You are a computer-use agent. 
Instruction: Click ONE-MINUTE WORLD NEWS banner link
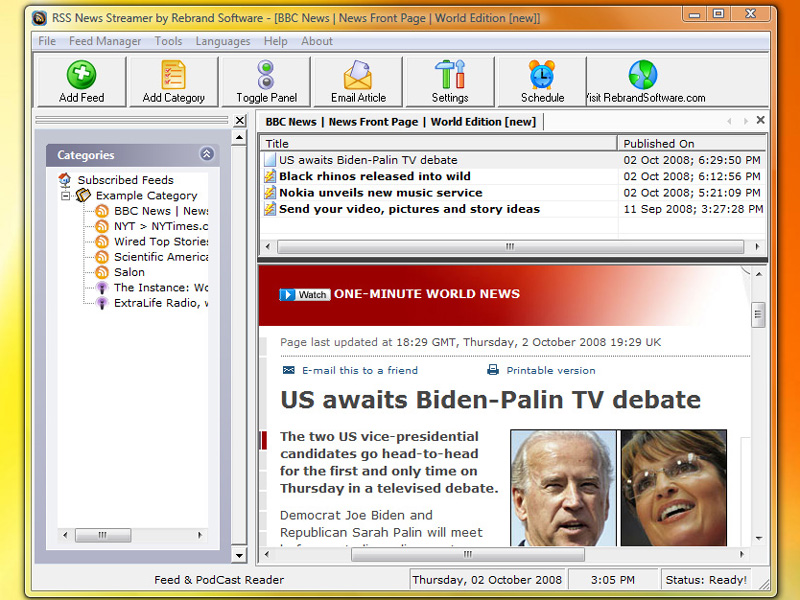pos(427,294)
